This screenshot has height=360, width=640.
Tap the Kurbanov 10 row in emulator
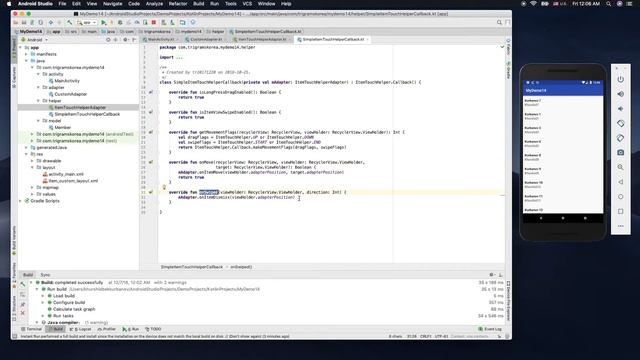coord(563,184)
